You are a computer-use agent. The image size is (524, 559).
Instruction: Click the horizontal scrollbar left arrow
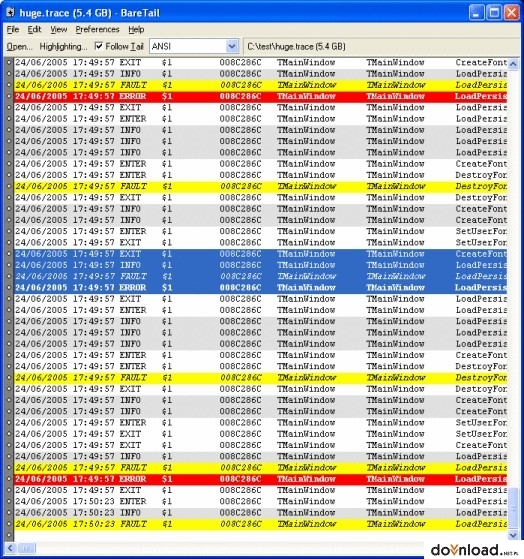tap(10, 548)
